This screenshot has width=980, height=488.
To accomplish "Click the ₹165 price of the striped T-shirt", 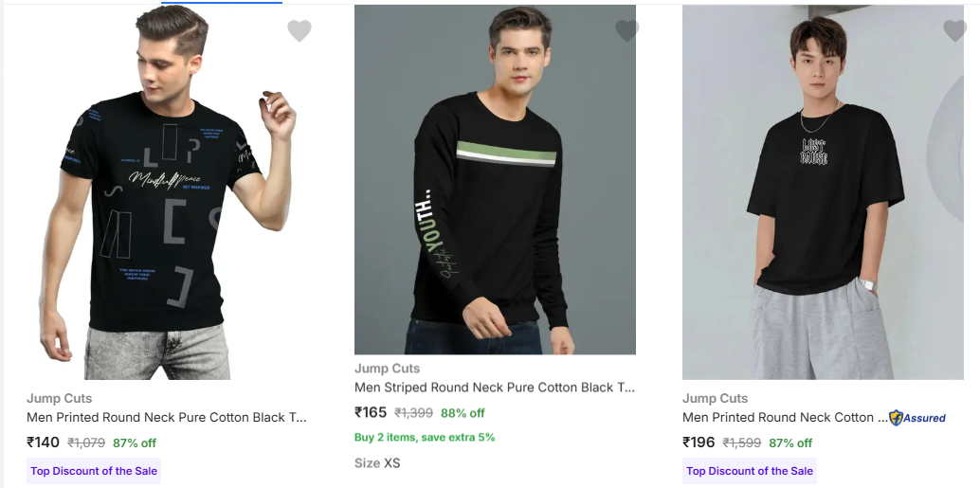I will tap(371, 412).
